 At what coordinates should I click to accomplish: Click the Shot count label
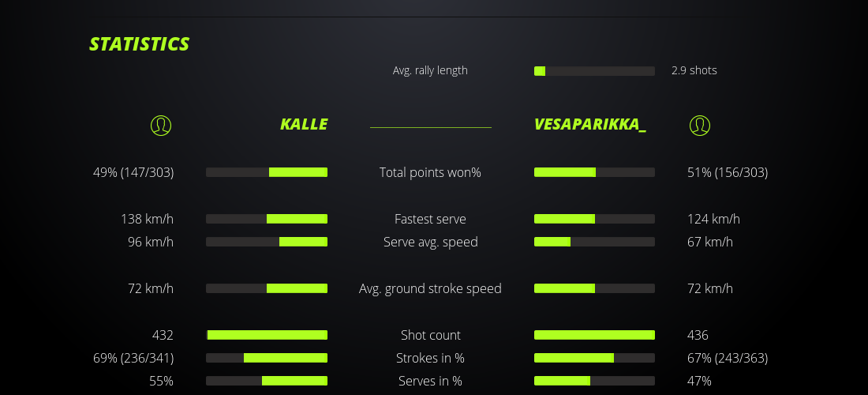pyautogui.click(x=430, y=335)
